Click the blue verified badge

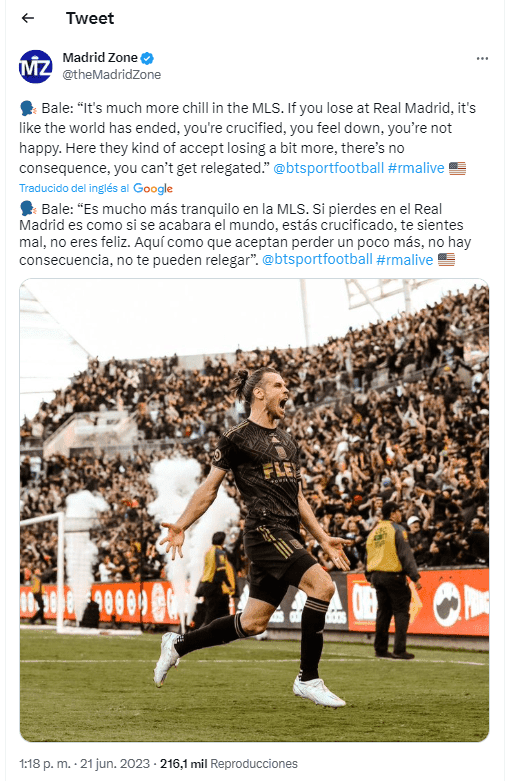[x=147, y=58]
